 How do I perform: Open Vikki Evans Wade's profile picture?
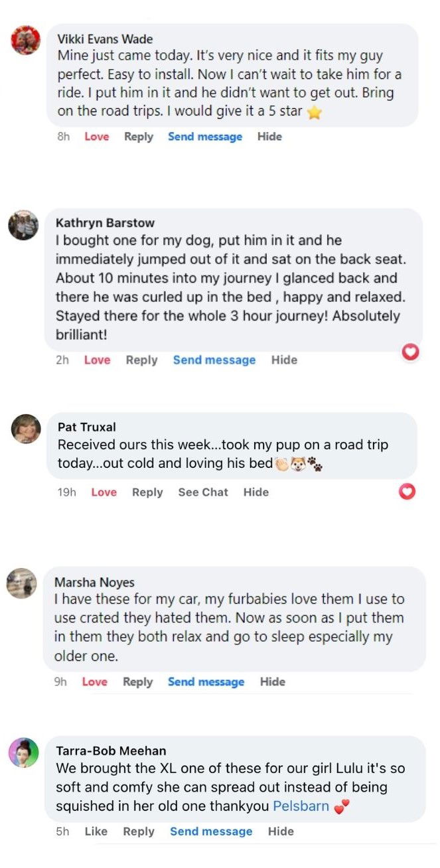[27, 41]
